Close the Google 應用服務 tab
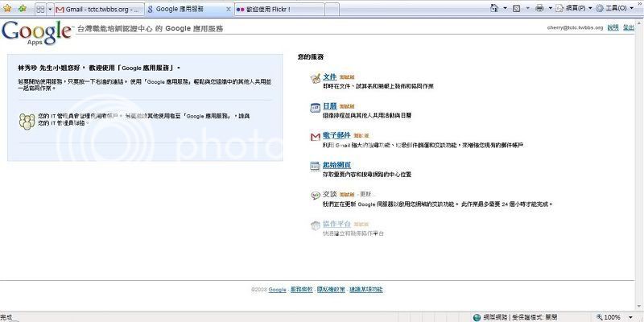This screenshot has height=322, width=644. tap(229, 9)
